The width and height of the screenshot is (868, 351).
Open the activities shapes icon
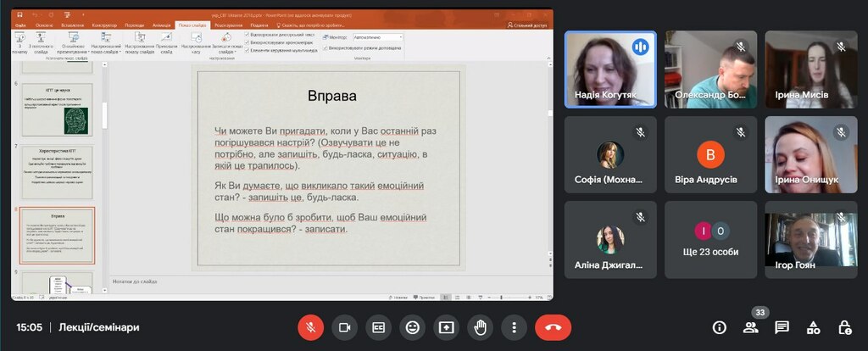[x=813, y=327]
